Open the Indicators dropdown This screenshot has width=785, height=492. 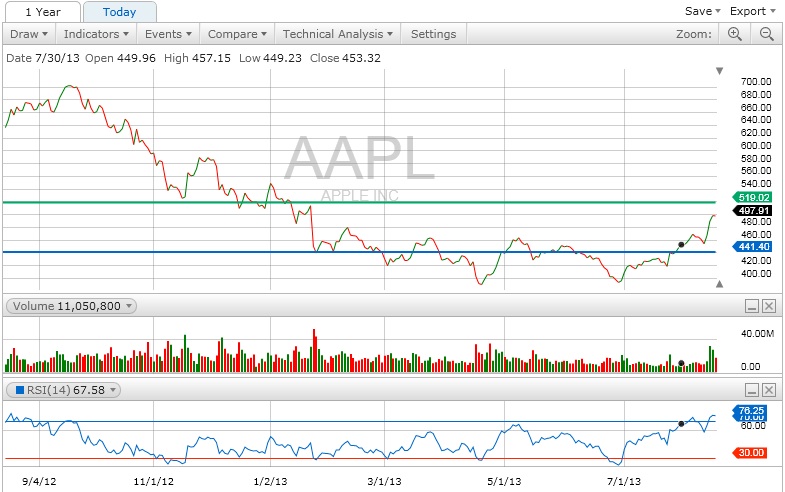[96, 34]
